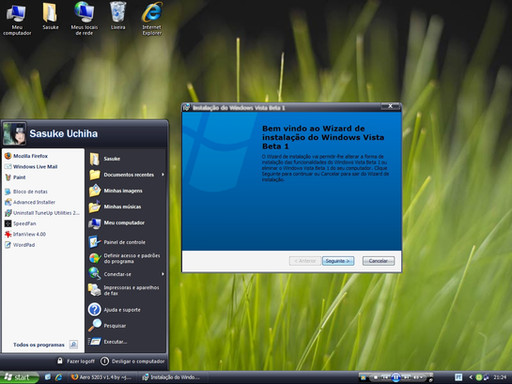
Task: Expand the Conectar-se submenu arrow
Action: (163, 274)
